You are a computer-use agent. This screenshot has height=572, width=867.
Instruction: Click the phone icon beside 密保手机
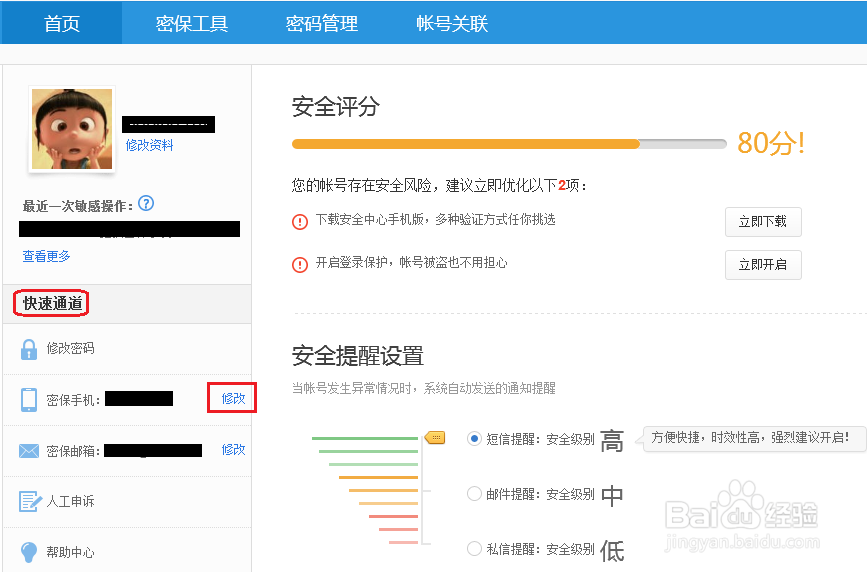29,399
